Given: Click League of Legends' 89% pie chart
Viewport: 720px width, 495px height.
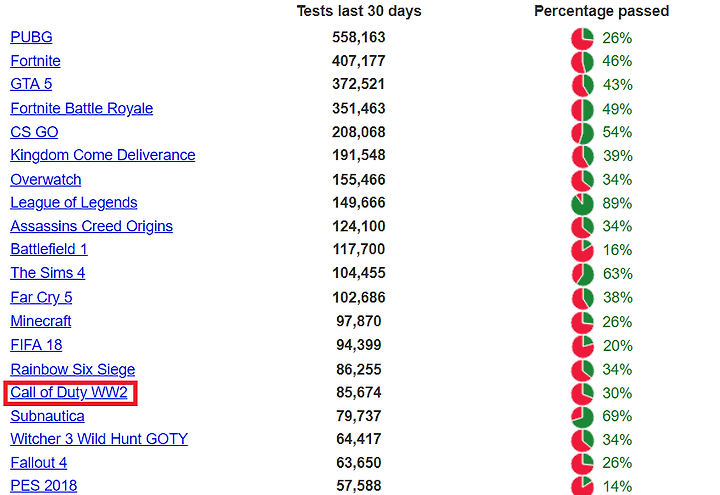Looking at the screenshot, I should point(582,204).
